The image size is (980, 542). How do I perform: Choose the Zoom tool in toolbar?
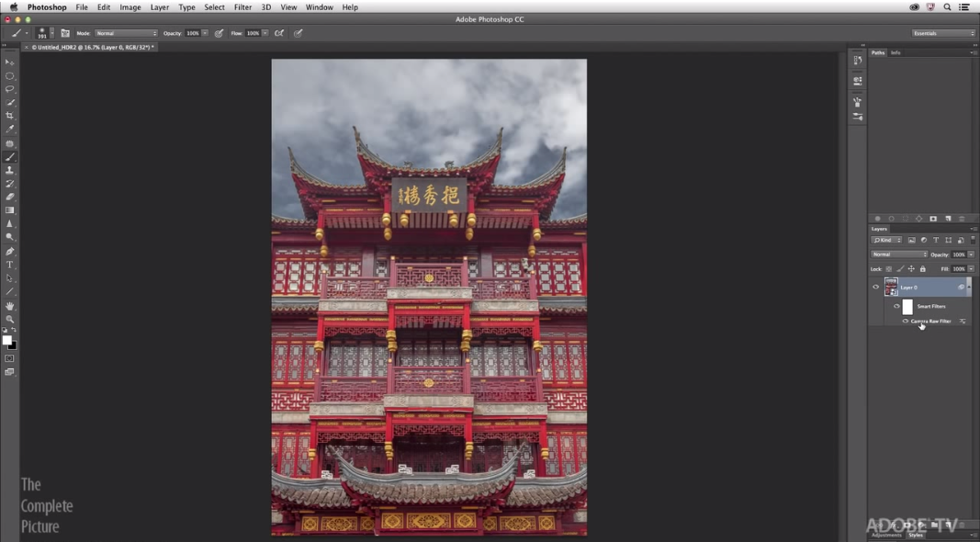point(10,319)
